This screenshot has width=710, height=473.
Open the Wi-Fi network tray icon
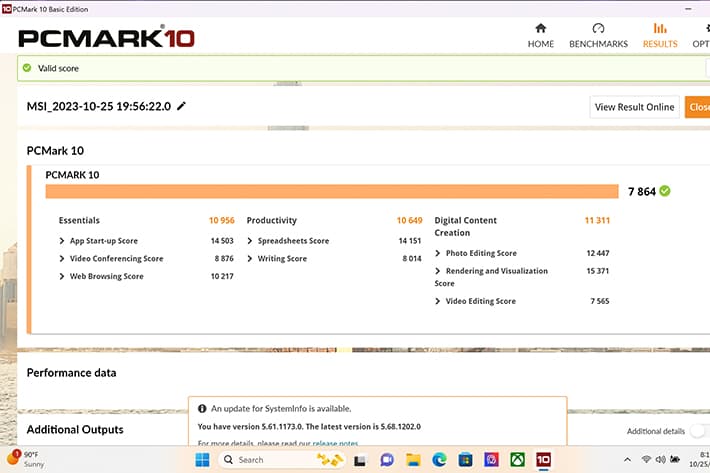tap(646, 459)
